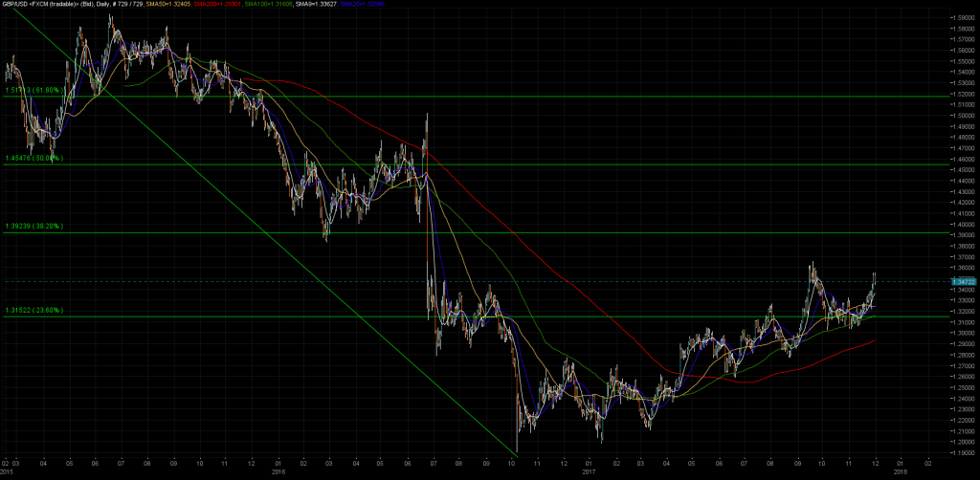
Task: Click the 1.59000 price axis label
Action: click(963, 17)
